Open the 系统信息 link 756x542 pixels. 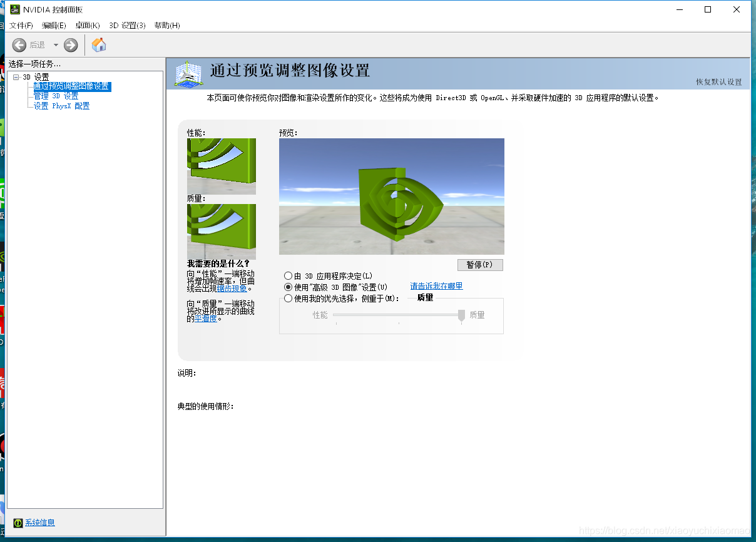pos(40,523)
